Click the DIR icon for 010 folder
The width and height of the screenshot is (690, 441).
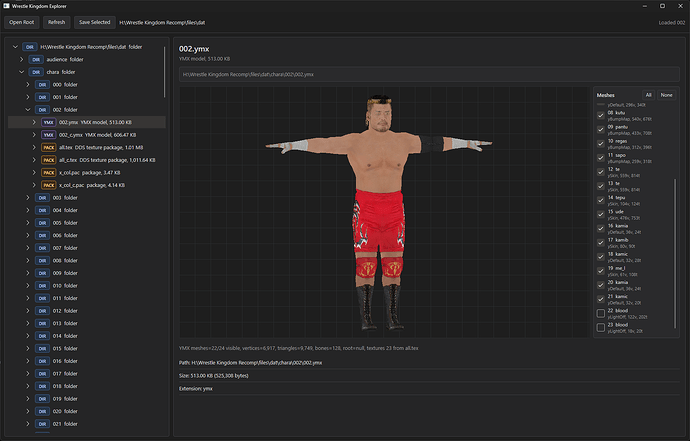42,286
